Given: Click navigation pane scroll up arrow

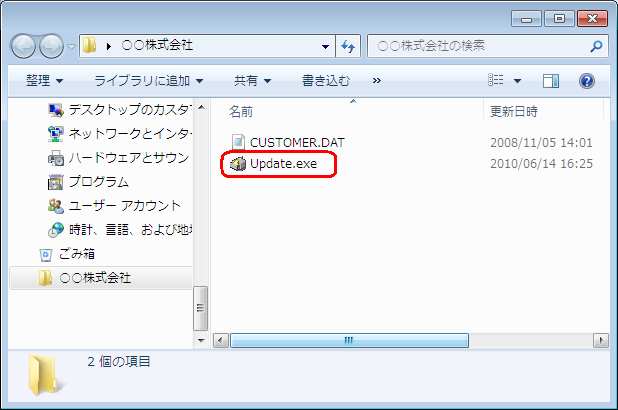Looking at the screenshot, I should coord(201,107).
